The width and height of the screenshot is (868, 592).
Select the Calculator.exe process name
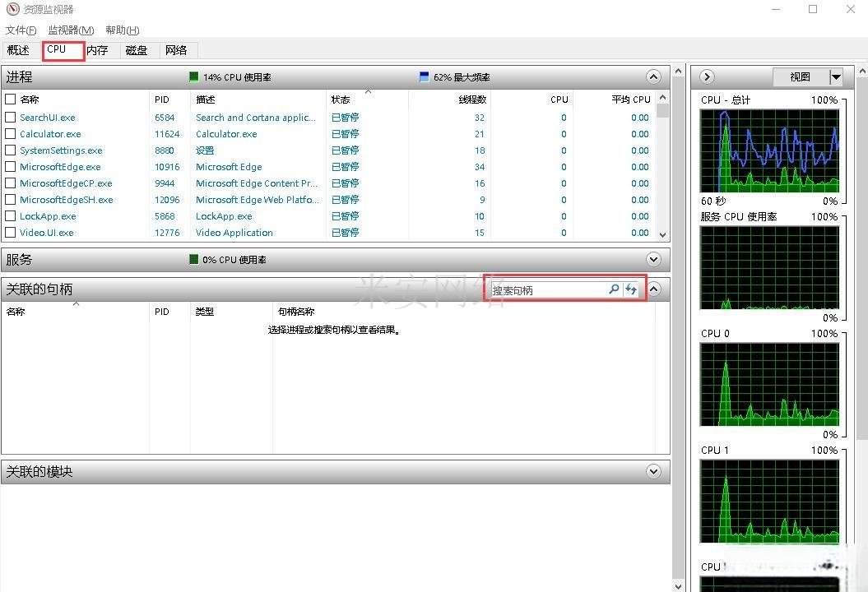click(x=50, y=134)
